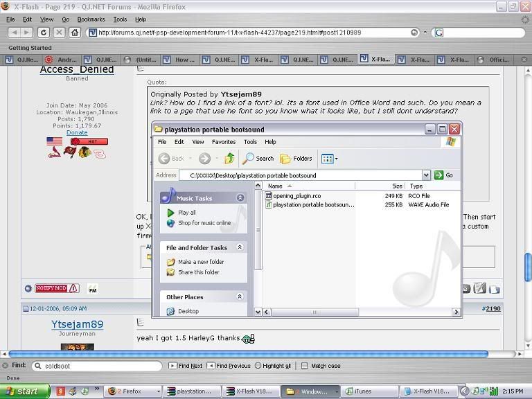Open the Explorer address bar dropdown
This screenshot has width=532, height=399.
pyautogui.click(x=426, y=175)
